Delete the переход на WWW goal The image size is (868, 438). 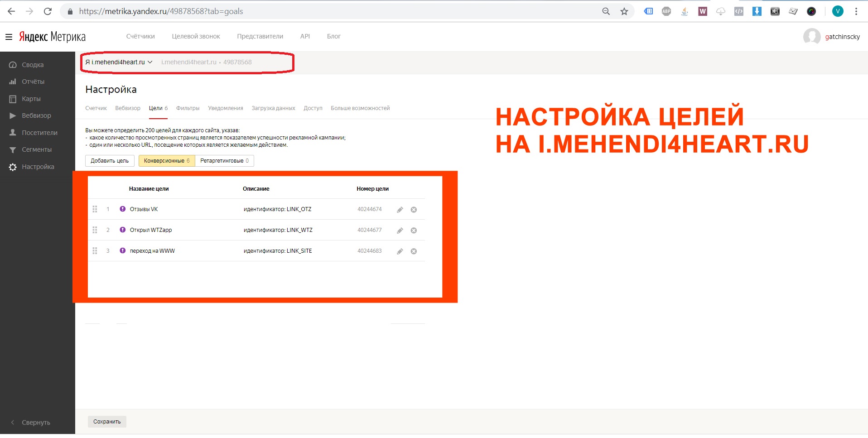tap(414, 251)
